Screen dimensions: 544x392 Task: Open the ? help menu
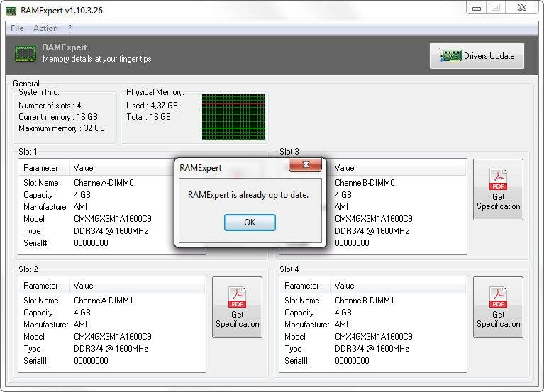pyautogui.click(x=70, y=28)
